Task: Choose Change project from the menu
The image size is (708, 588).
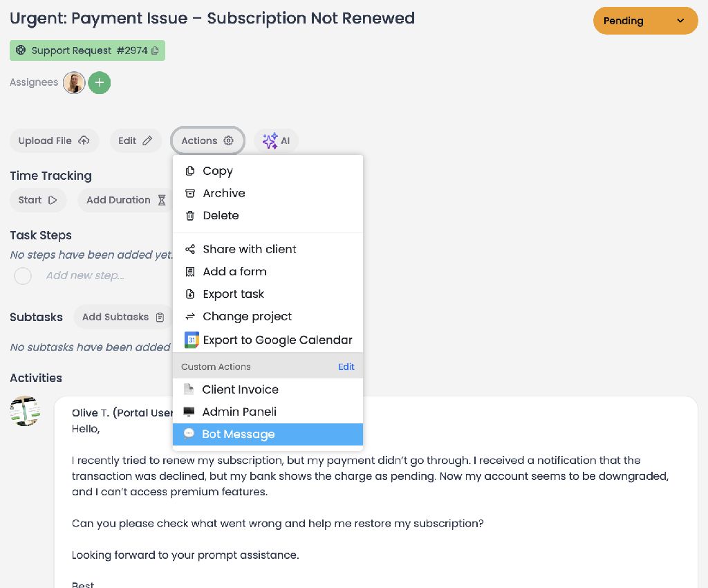Action: [x=247, y=316]
